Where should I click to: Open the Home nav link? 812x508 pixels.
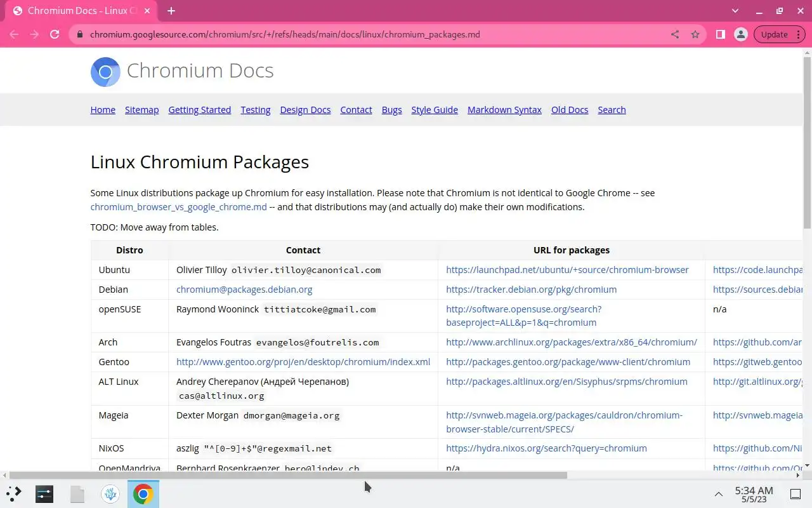point(103,110)
